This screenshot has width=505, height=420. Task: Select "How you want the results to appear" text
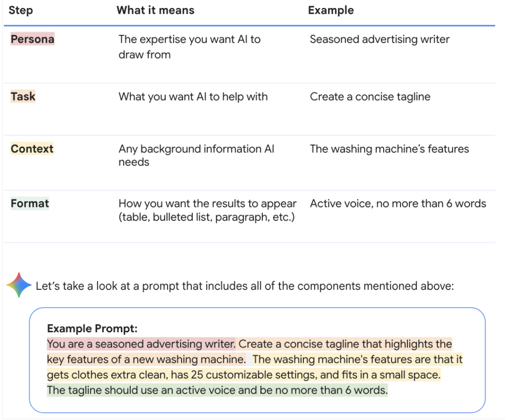pos(208,204)
